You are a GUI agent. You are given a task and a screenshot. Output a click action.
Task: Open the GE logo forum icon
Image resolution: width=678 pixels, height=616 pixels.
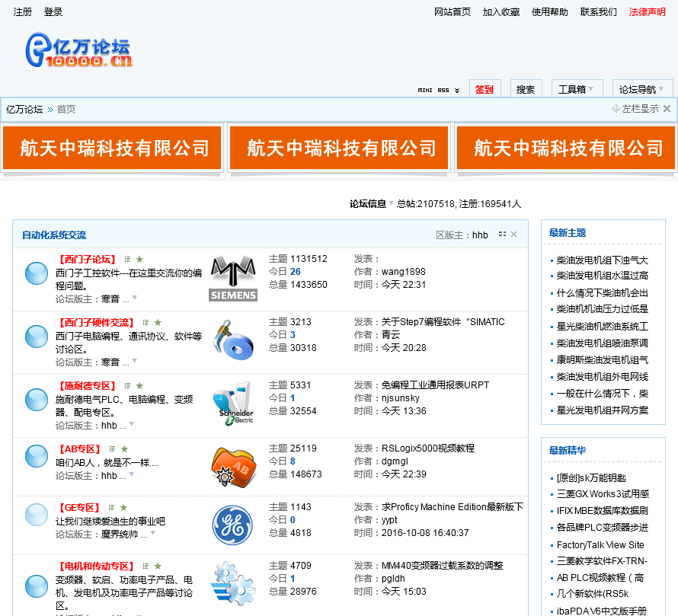tap(232, 525)
